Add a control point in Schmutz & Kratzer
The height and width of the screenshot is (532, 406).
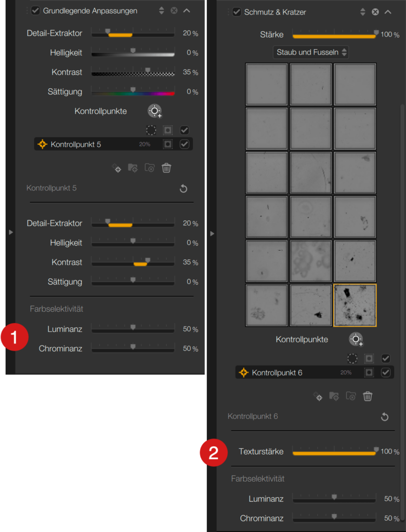(x=356, y=339)
